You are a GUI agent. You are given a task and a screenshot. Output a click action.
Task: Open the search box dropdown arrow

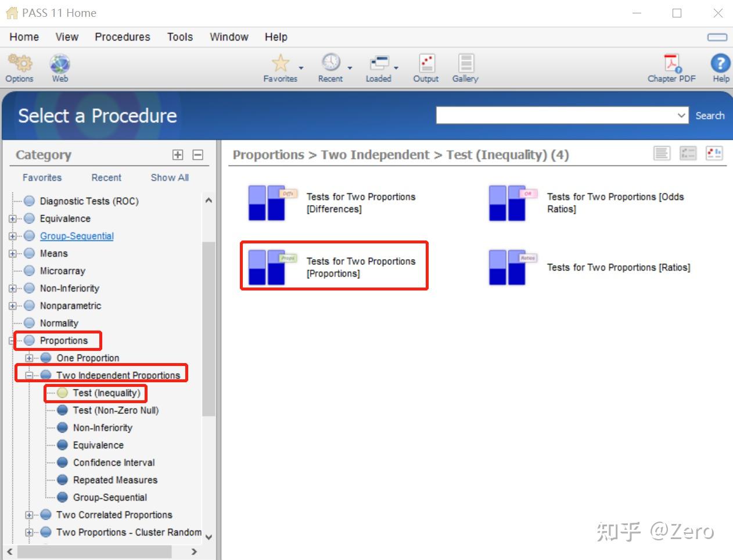click(682, 115)
